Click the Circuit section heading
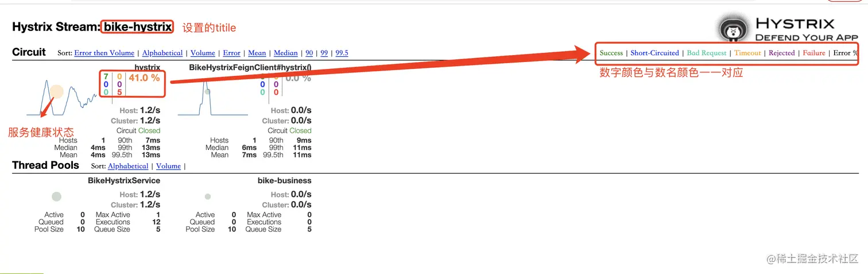 click(x=29, y=52)
